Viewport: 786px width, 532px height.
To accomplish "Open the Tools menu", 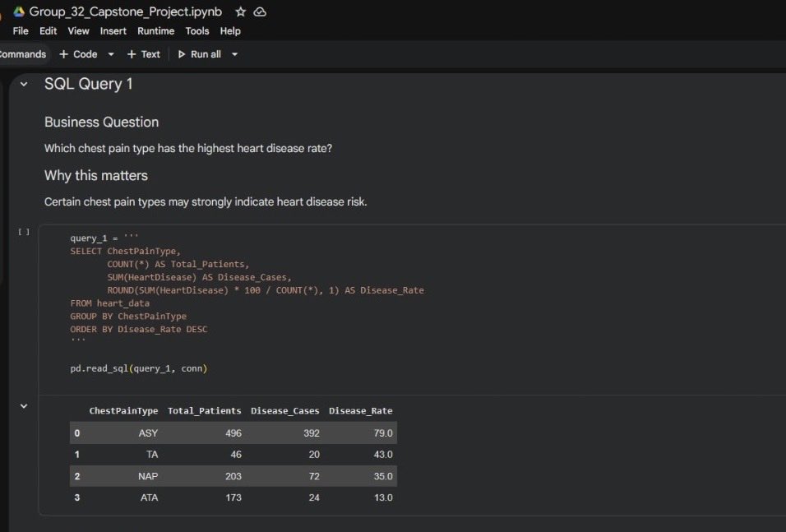I will point(197,31).
